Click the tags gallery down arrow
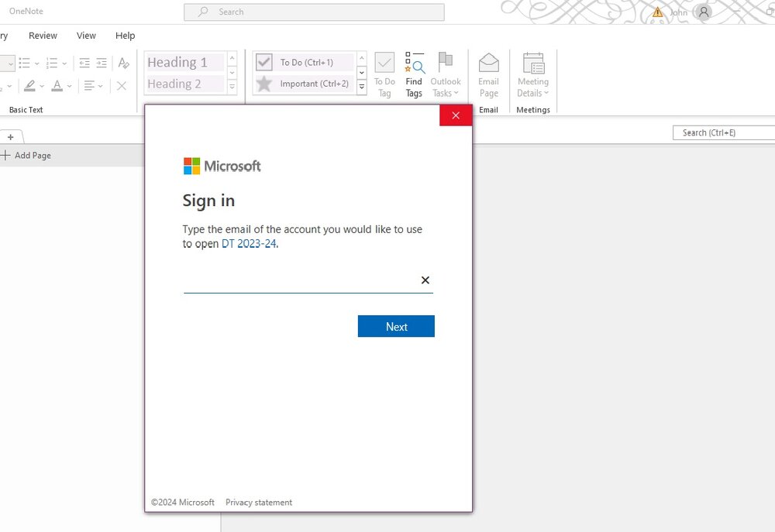Screen dimensions: 775x532 (x=362, y=73)
